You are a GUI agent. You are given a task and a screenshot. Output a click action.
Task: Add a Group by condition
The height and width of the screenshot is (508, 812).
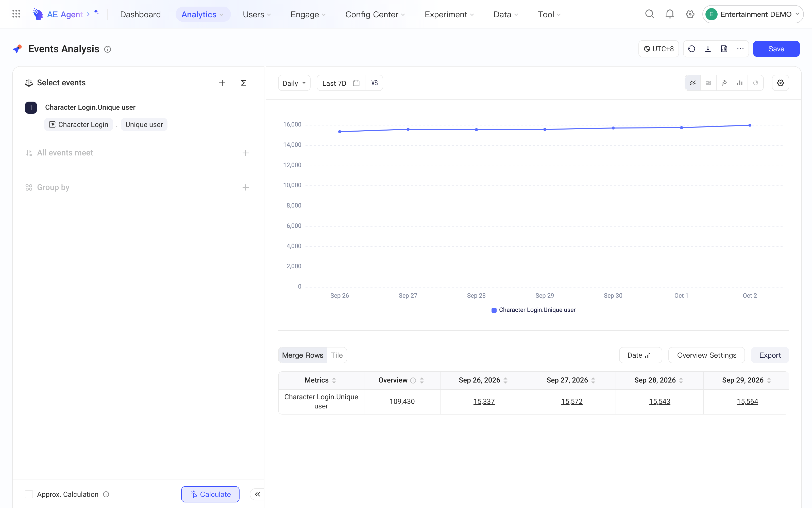pos(246,187)
